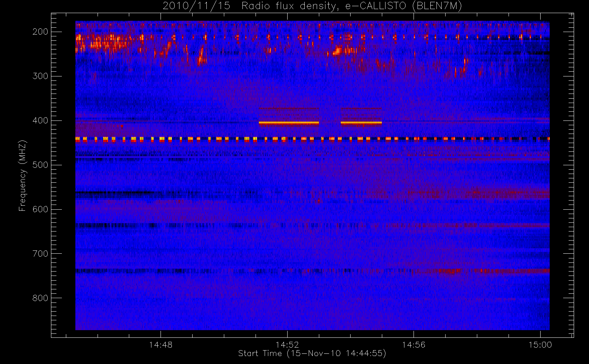The image size is (589, 364).
Task: Click the 800 frequency tick label
Action: (40, 298)
